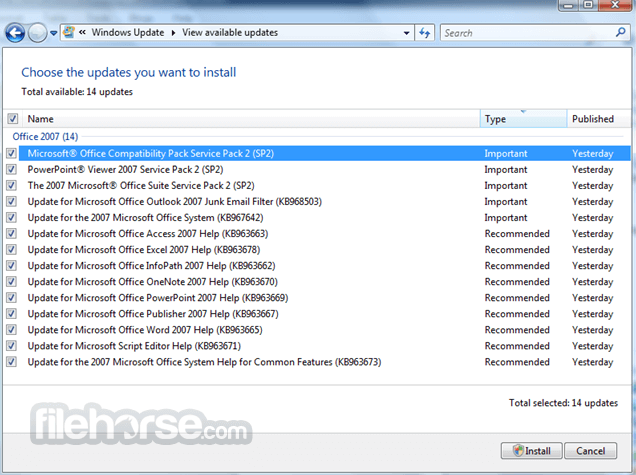Focus the Search input field

[x=525, y=33]
